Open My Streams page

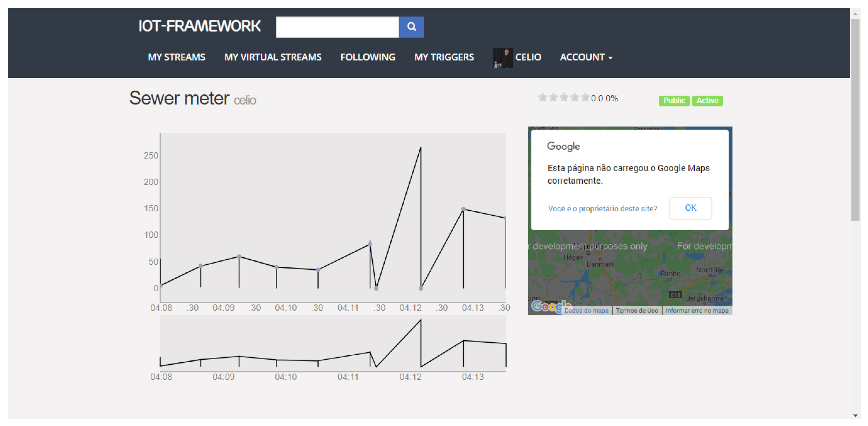click(x=176, y=57)
